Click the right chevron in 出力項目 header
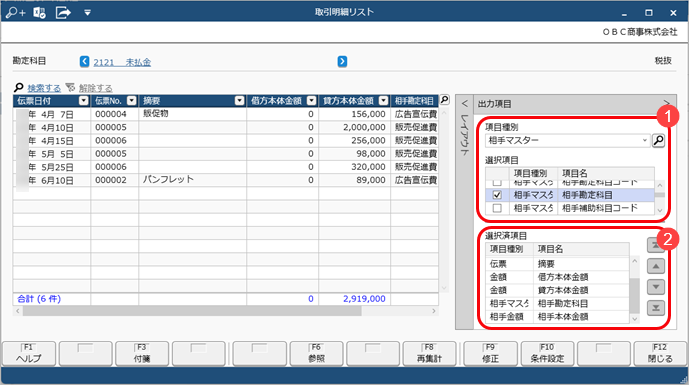 666,103
